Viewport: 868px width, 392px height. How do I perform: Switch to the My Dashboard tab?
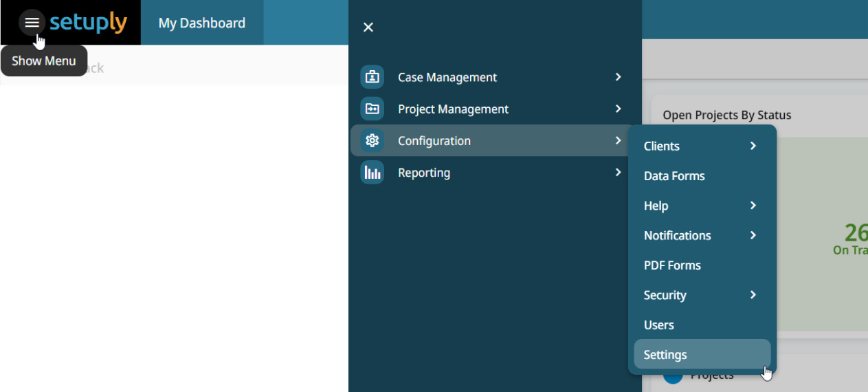tap(201, 23)
